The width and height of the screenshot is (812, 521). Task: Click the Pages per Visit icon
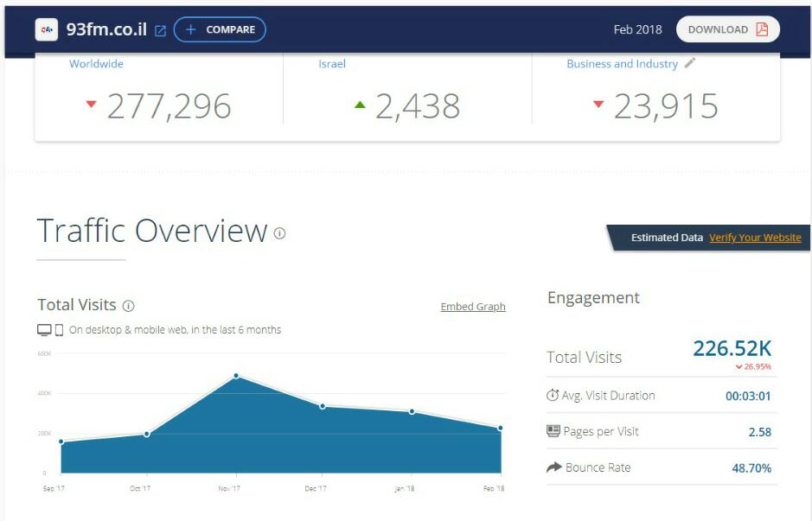pyautogui.click(x=553, y=431)
